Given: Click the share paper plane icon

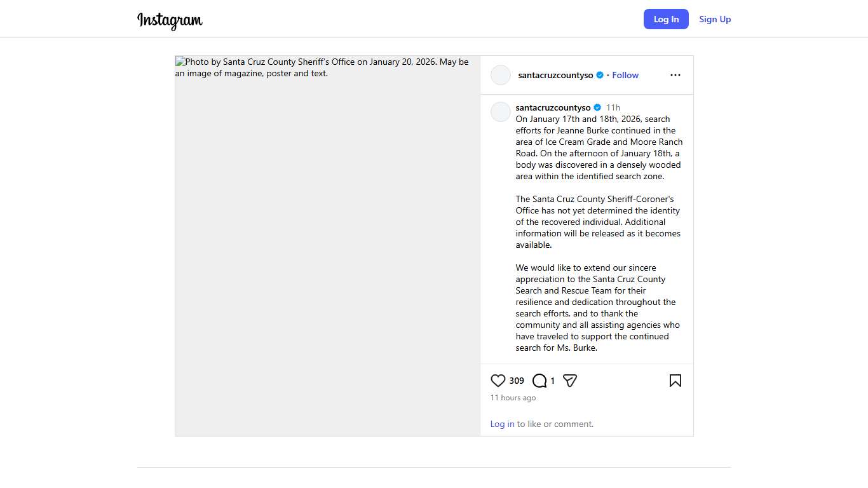Looking at the screenshot, I should (570, 381).
